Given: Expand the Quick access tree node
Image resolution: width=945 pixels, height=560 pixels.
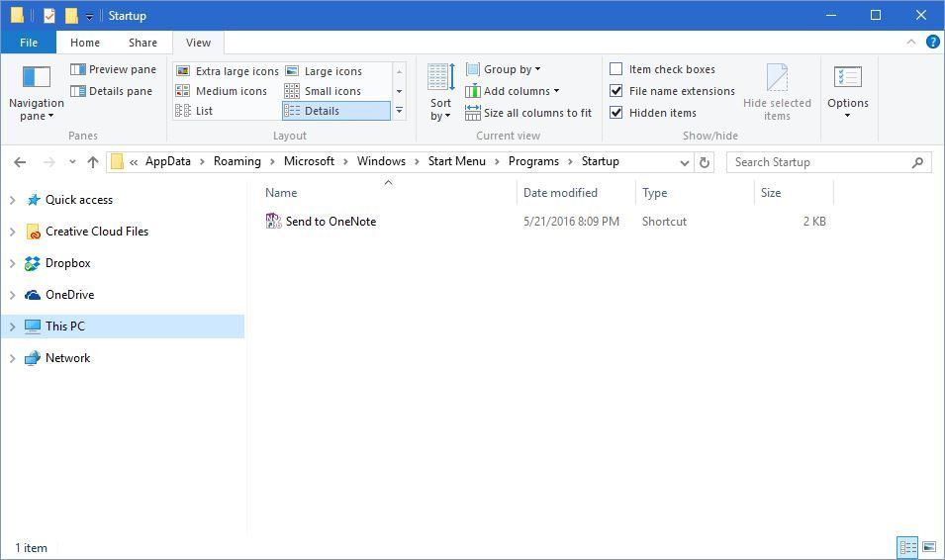Looking at the screenshot, I should coord(12,200).
